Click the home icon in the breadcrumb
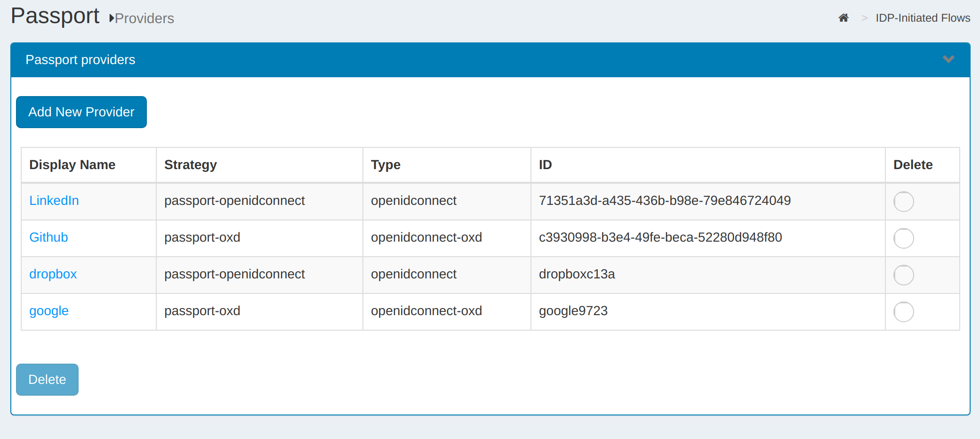 [x=843, y=17]
